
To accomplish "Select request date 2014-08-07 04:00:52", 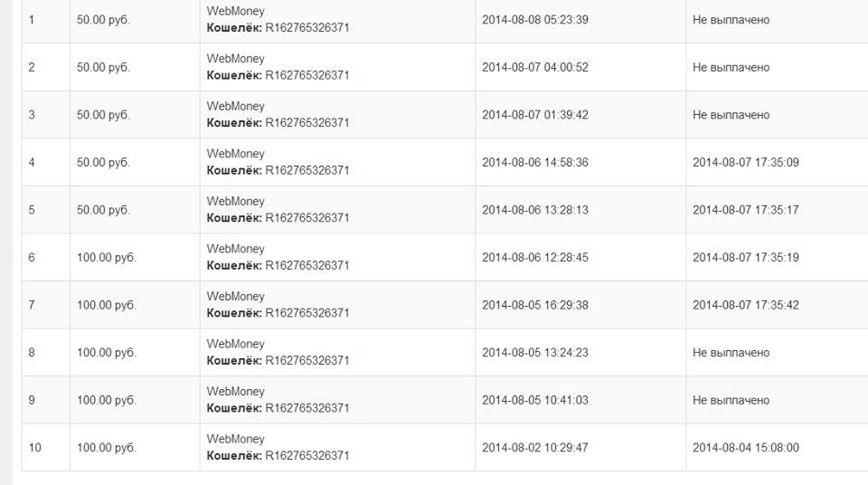I will point(534,68).
